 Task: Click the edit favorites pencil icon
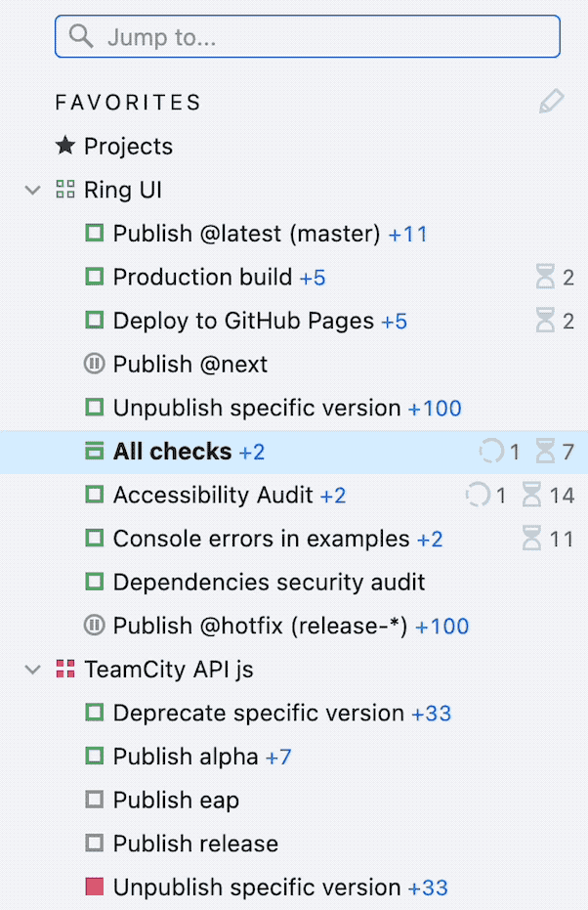pyautogui.click(x=551, y=102)
